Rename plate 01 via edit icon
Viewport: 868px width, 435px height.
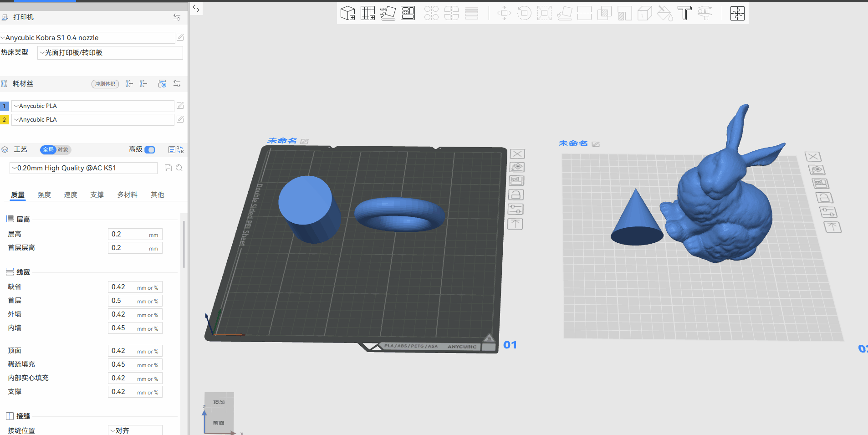305,142
